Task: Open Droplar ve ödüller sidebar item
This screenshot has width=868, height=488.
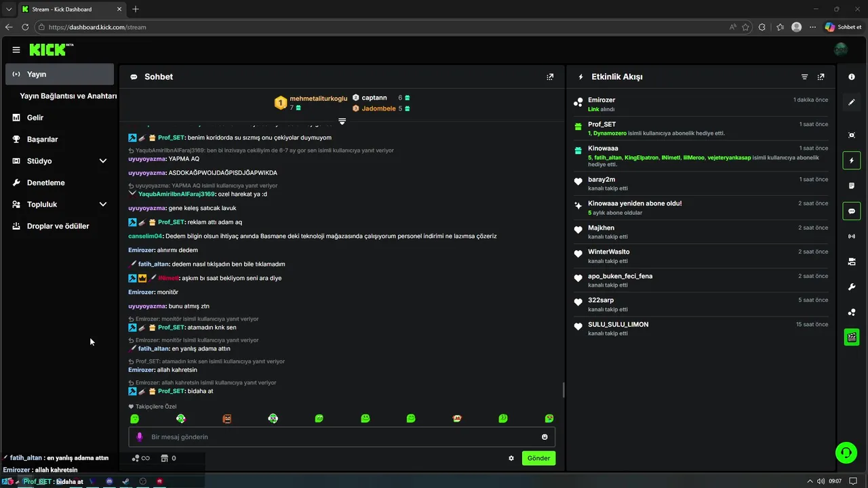Action: pyautogui.click(x=60, y=226)
